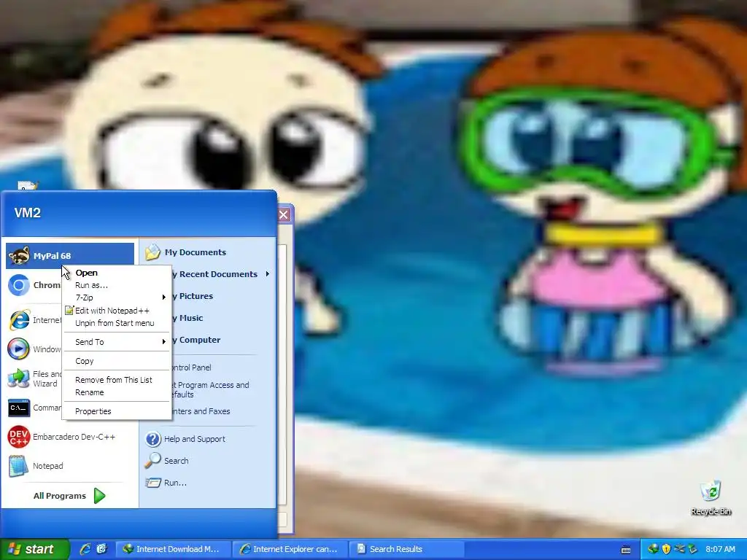Open Files and Settings Transfer Wizard icon
The image size is (747, 560).
(x=19, y=378)
